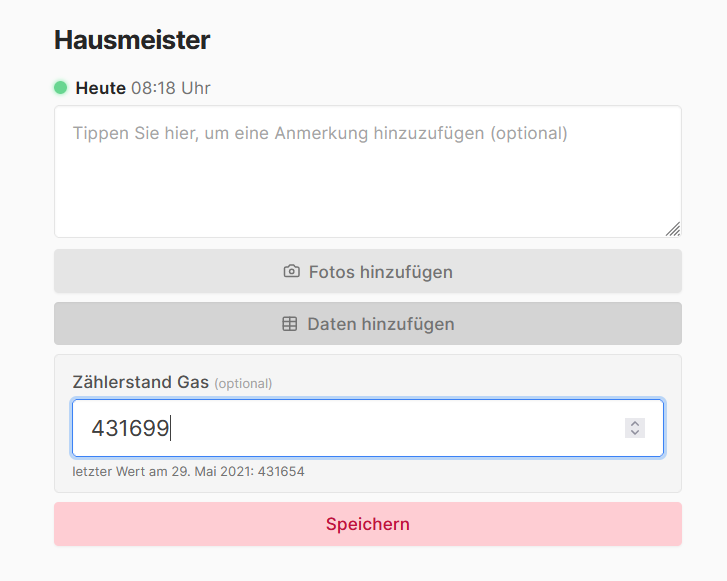Click the small (optional) hint text
Image resolution: width=727 pixels, height=581 pixels.
pyautogui.click(x=243, y=383)
